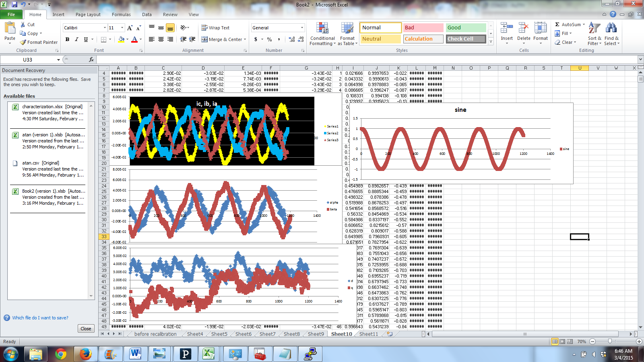Expand the cell styles gallery
Image resolution: width=644 pixels, height=362 pixels.
coord(491,41)
